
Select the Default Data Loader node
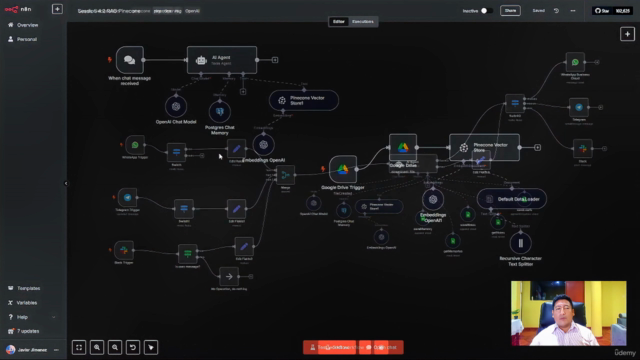512,199
